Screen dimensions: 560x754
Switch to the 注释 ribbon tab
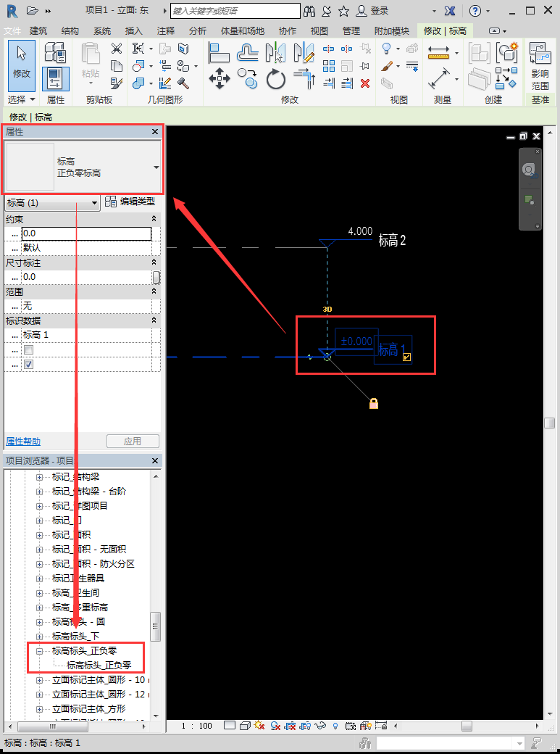point(166,30)
